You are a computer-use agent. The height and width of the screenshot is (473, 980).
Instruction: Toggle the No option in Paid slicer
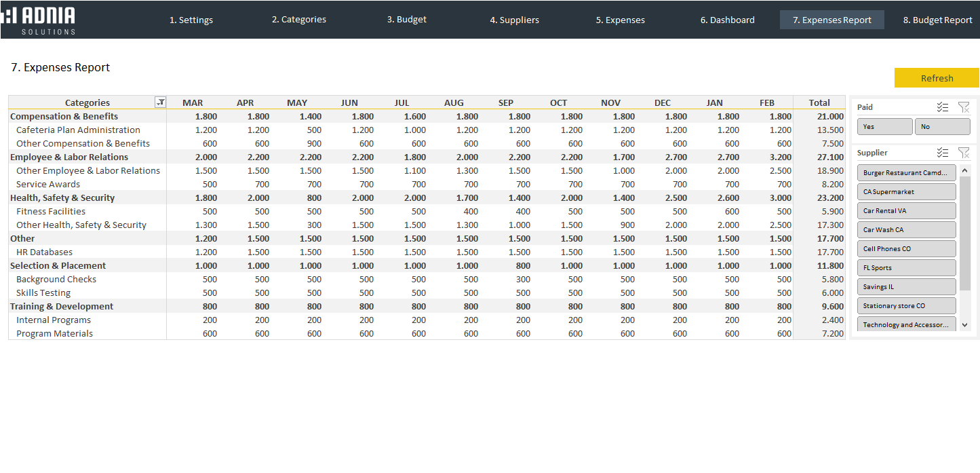pos(942,127)
